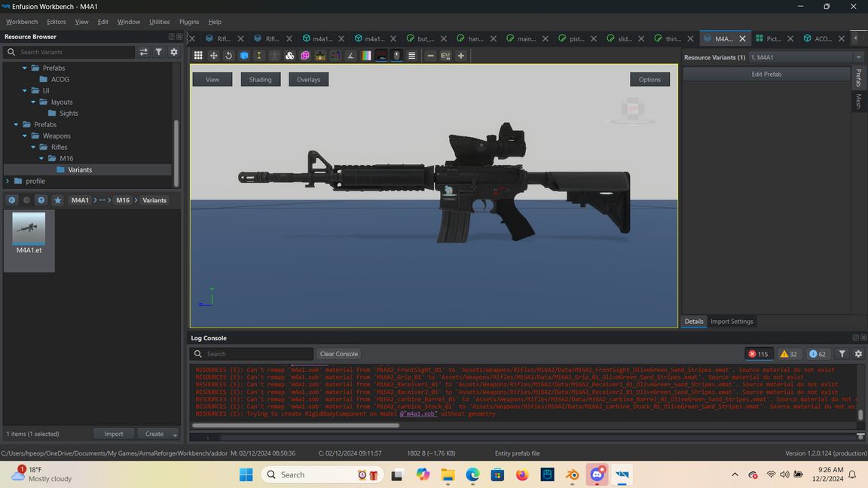
Task: Click the rotate/reset arrow toolbar icon
Action: [229, 56]
